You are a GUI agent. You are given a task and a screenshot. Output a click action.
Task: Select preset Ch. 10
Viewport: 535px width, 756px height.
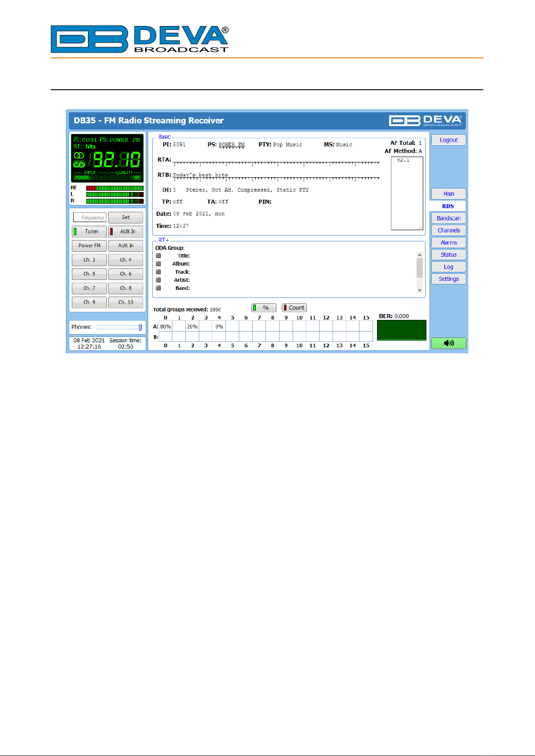pos(126,302)
